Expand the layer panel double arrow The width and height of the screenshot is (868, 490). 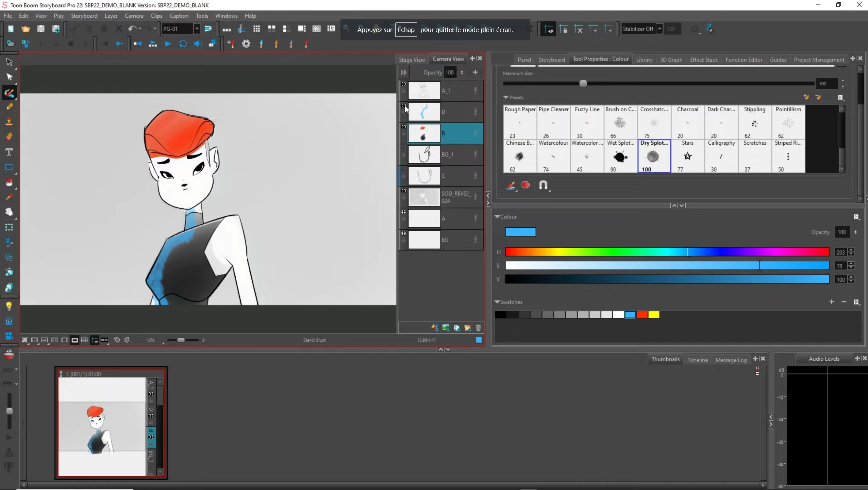[403, 72]
